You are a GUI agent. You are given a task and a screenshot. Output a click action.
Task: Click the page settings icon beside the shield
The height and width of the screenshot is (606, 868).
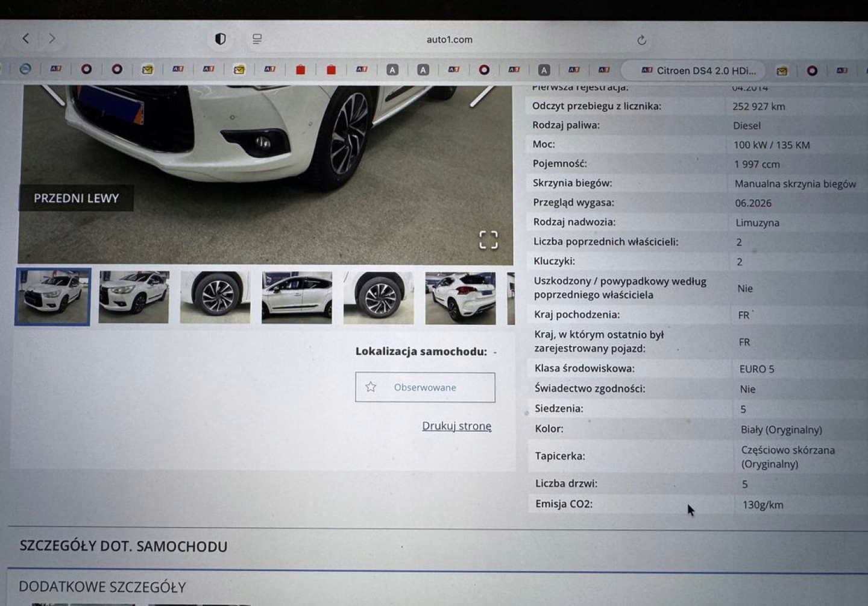pos(257,39)
